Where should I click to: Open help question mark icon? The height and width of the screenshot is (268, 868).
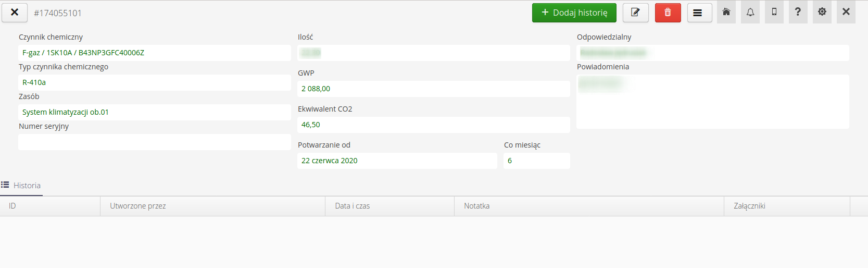tap(798, 12)
